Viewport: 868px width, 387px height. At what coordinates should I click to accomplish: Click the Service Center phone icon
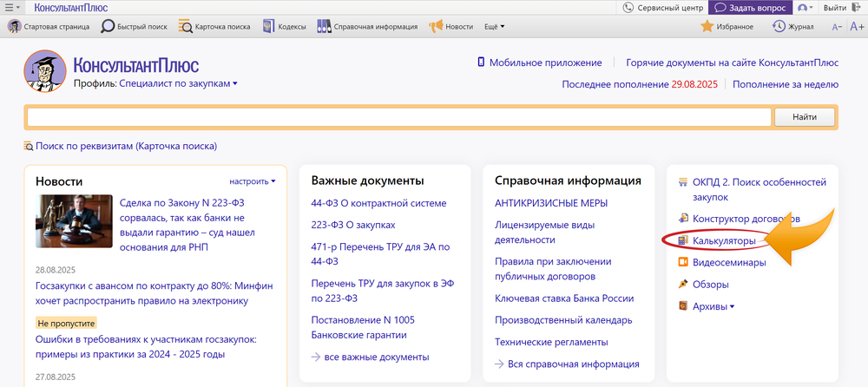tap(628, 8)
